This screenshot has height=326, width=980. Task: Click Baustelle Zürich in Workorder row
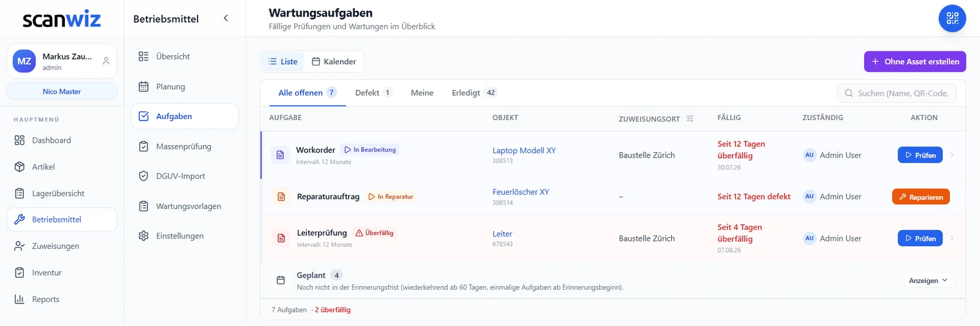[647, 155]
